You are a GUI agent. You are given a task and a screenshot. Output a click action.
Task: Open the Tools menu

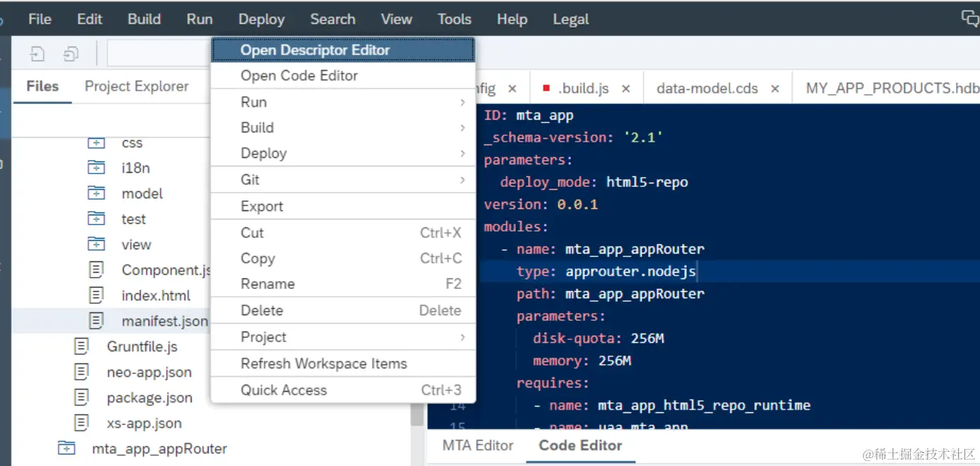454,19
